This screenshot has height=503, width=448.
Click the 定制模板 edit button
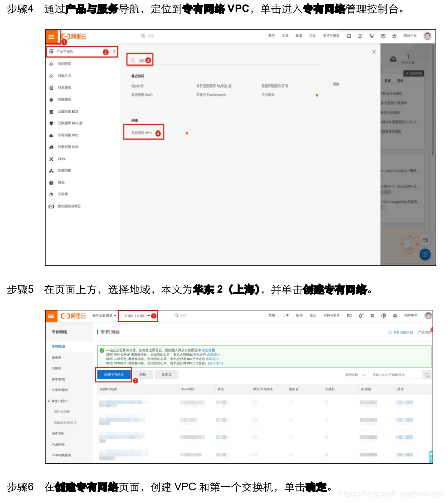point(414,73)
